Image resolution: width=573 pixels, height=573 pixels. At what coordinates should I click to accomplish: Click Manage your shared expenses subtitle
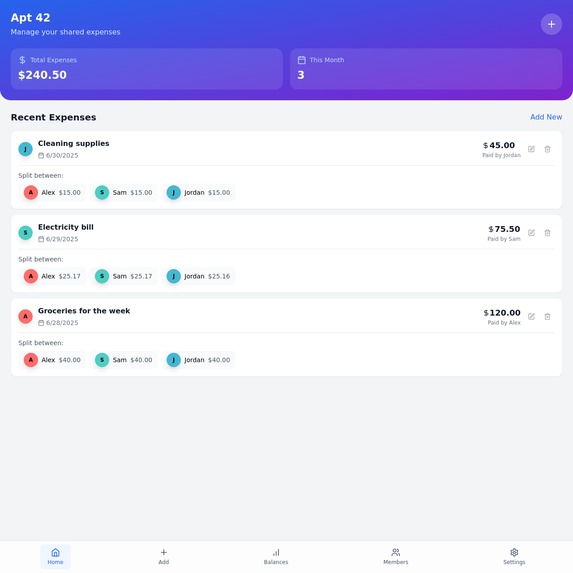(65, 32)
